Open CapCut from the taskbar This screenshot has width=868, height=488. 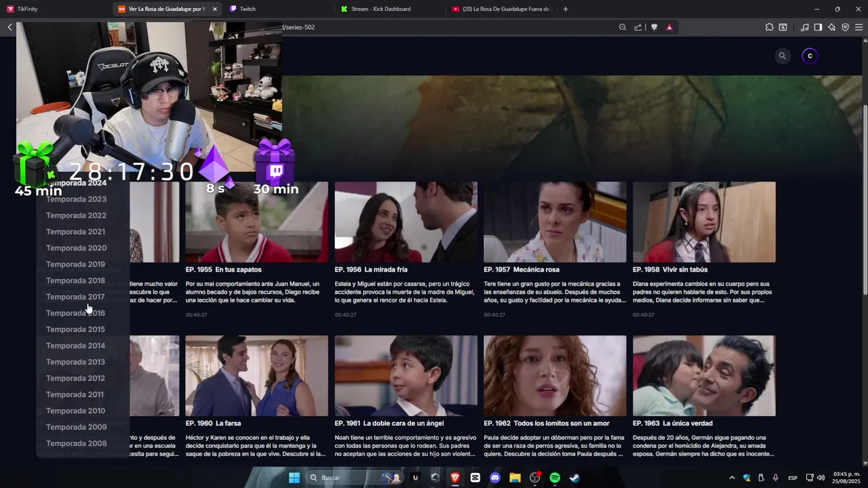[x=475, y=478]
